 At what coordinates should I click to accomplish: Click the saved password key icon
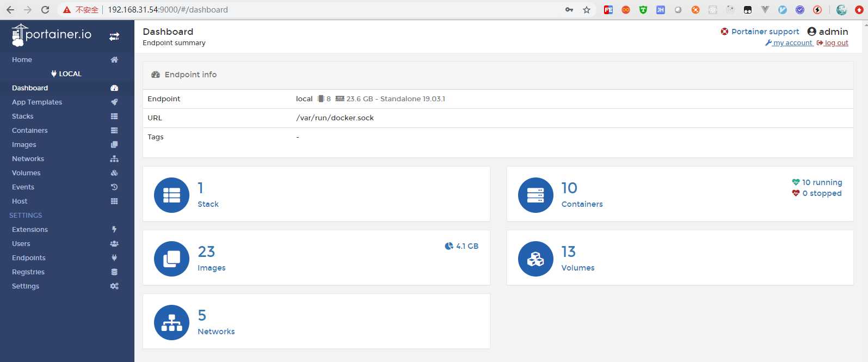569,10
